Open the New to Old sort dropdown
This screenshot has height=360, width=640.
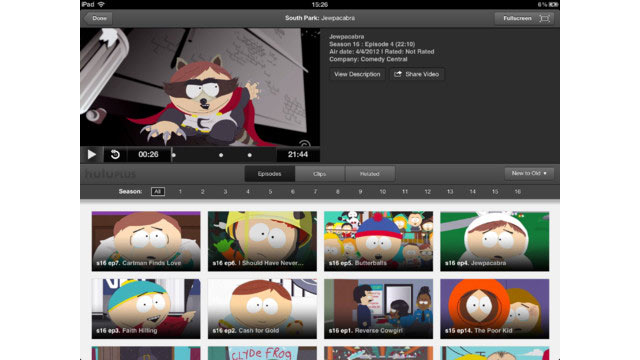point(529,173)
